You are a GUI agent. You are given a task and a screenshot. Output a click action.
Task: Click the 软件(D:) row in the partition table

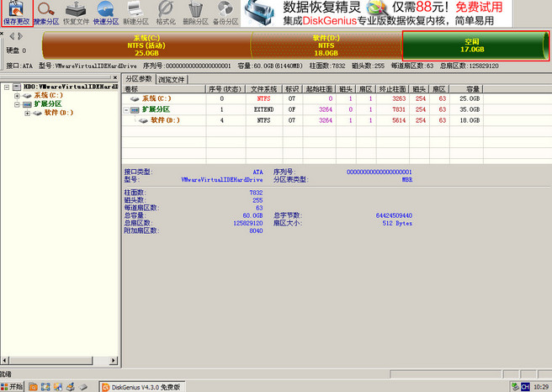pos(169,120)
